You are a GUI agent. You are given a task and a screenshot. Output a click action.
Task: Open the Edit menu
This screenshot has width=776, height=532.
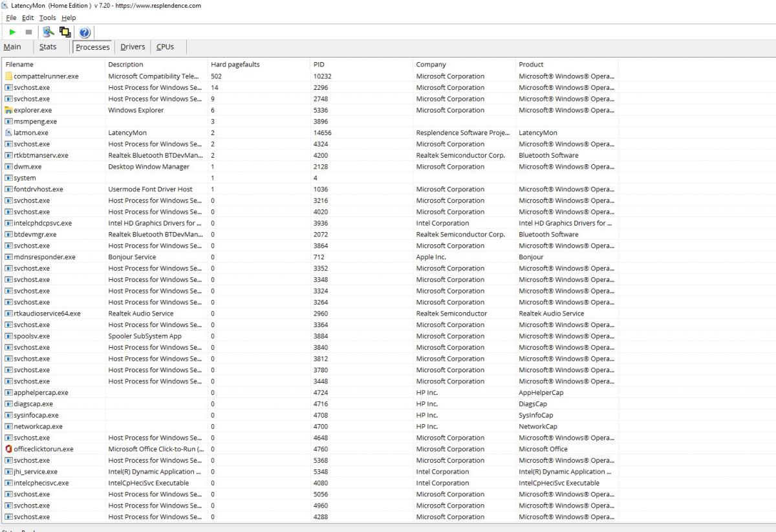(x=28, y=17)
